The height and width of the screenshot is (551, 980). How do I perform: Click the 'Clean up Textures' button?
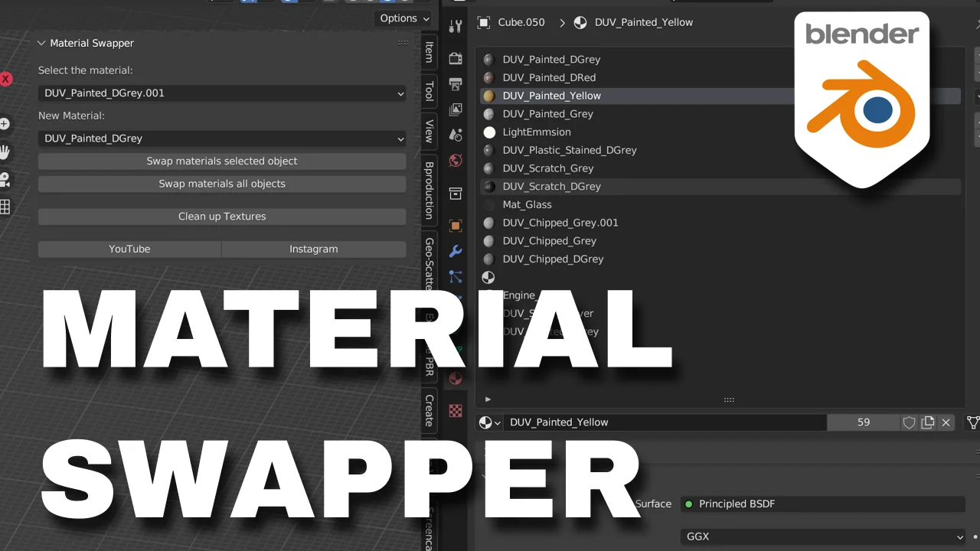tap(222, 217)
